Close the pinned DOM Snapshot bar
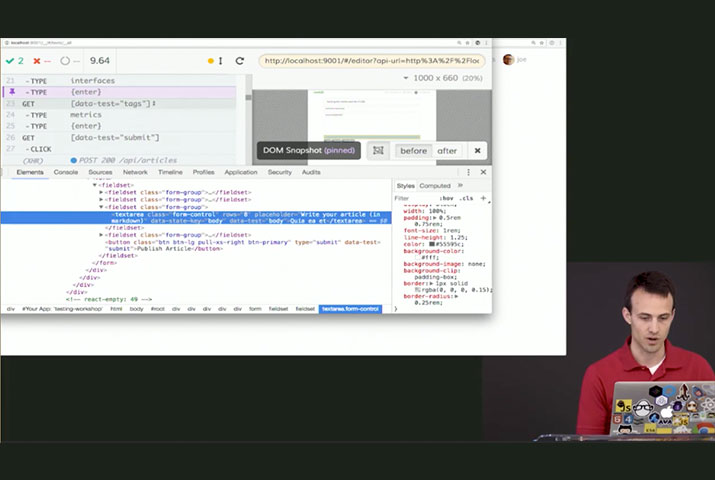Screen dimensions: 715x480 (x=477, y=151)
